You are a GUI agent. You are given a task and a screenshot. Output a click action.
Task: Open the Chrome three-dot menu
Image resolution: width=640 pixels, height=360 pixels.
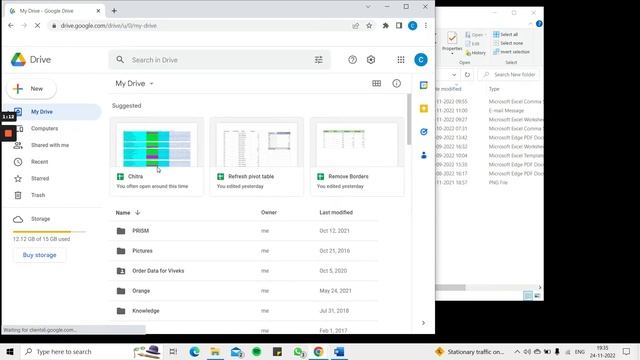(426, 26)
